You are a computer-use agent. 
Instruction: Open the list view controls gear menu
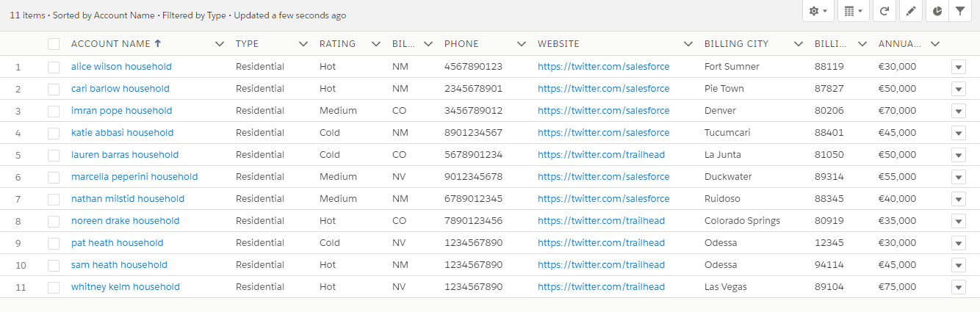pyautogui.click(x=818, y=11)
